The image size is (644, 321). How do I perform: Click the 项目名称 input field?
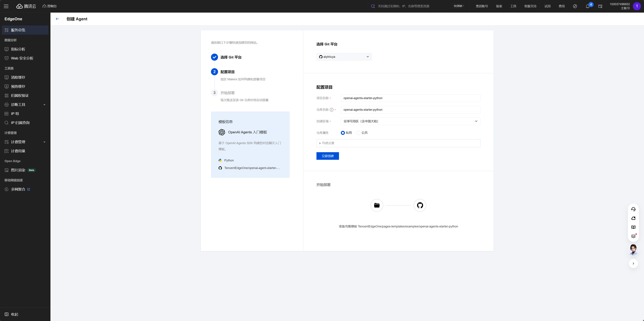tap(410, 98)
